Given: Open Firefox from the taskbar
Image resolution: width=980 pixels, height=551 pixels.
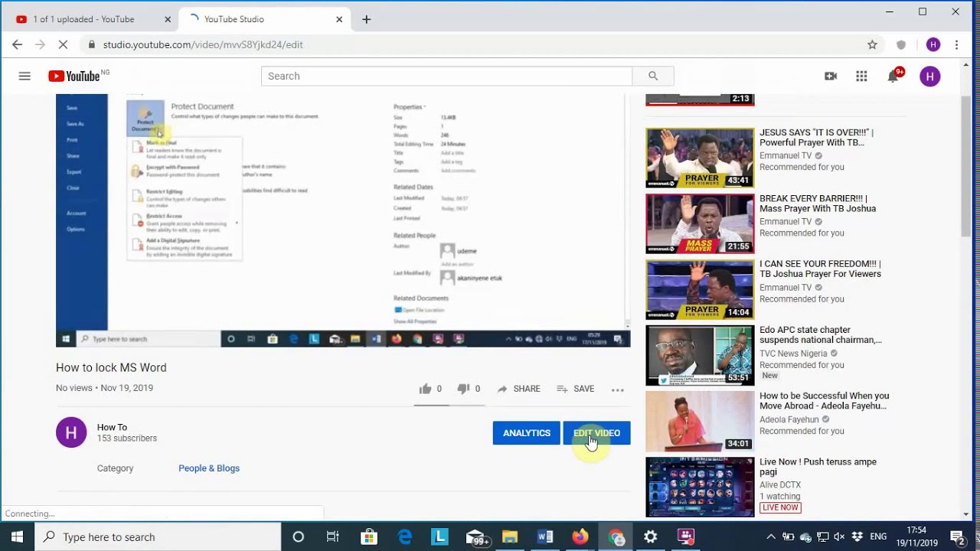Looking at the screenshot, I should (x=580, y=536).
